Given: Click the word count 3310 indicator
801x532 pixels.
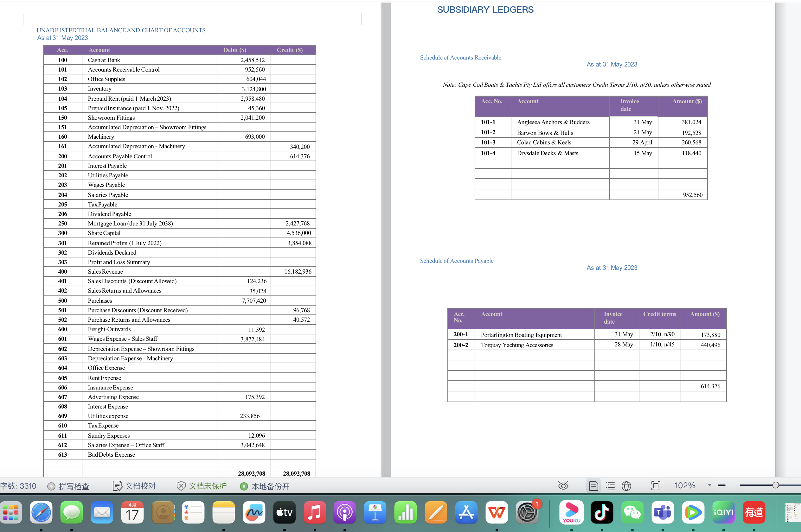Looking at the screenshot, I should pyautogui.click(x=18, y=486).
